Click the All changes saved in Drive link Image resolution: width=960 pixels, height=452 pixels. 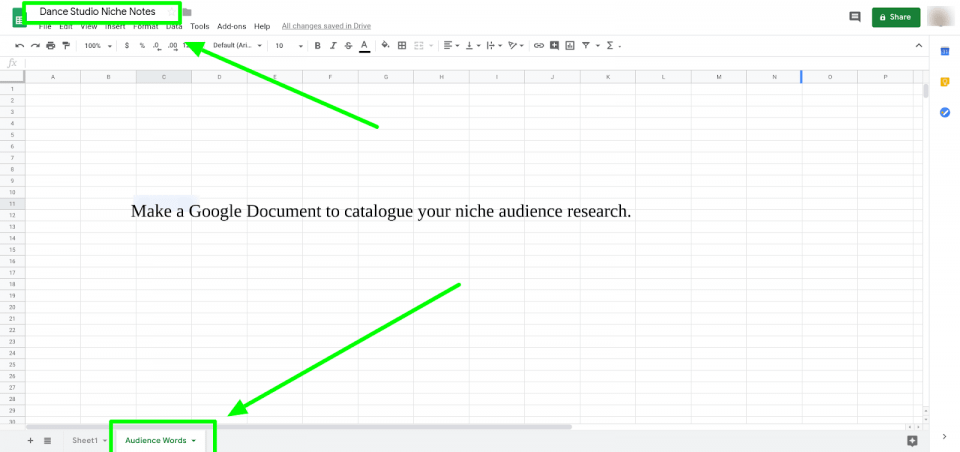pos(327,26)
